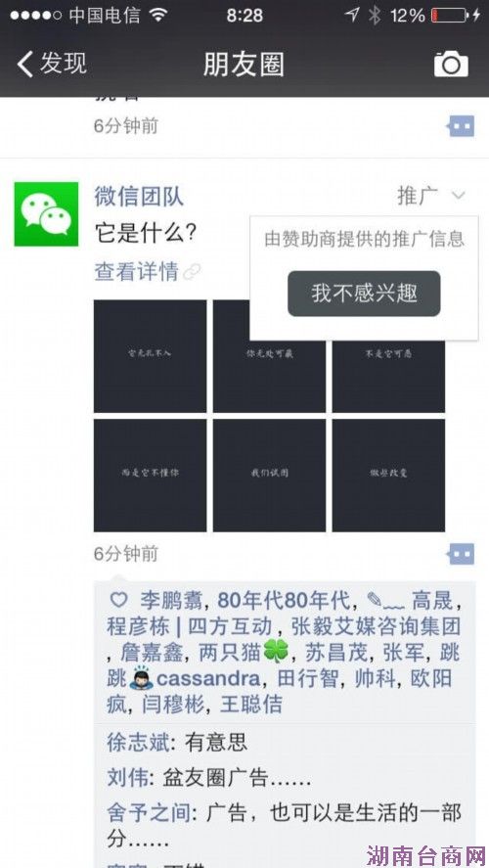
Task: Open 微信团队 profile name
Action: click(139, 197)
